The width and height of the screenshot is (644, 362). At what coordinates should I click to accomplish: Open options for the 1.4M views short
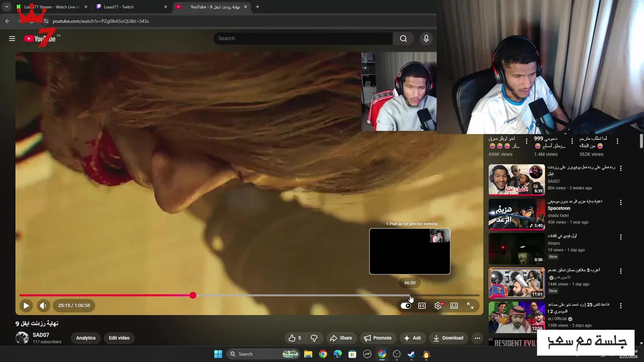click(x=572, y=141)
